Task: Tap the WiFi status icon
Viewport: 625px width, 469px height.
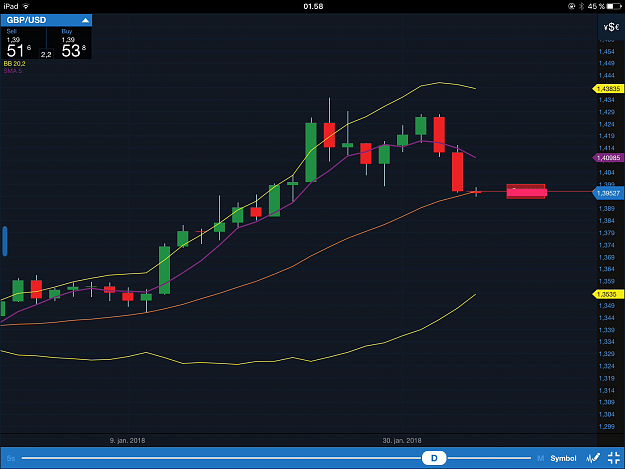Action: pyautogui.click(x=26, y=6)
